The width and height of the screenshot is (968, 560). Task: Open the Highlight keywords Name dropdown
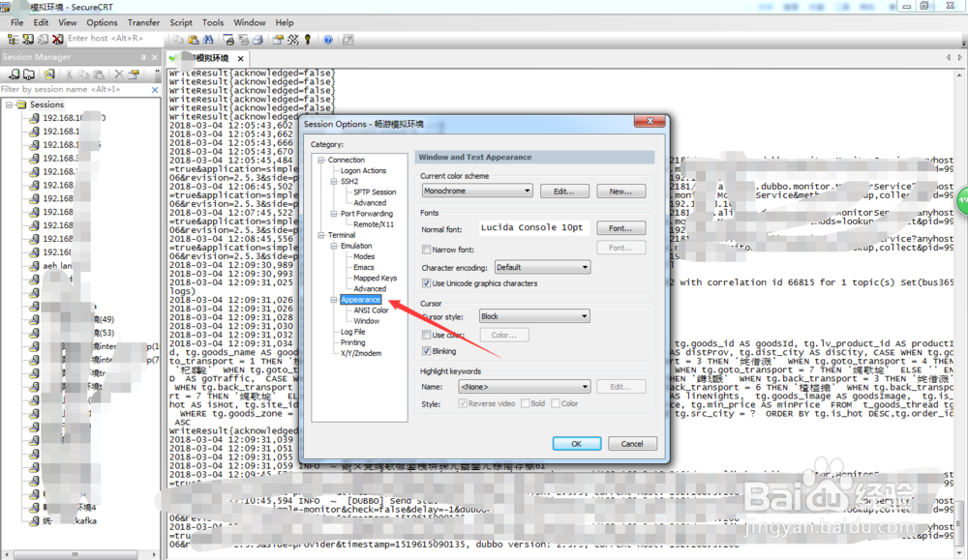(x=524, y=387)
